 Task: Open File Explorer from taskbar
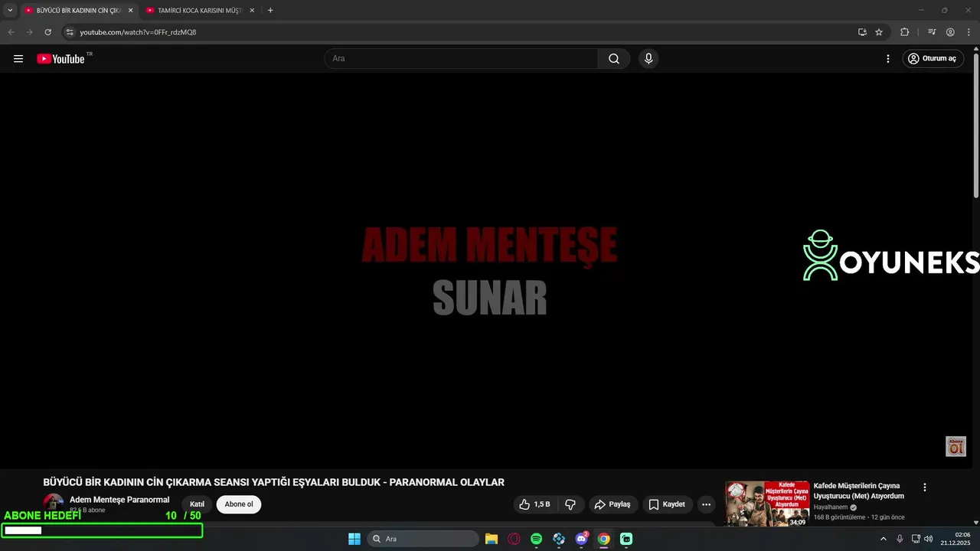pos(492,539)
